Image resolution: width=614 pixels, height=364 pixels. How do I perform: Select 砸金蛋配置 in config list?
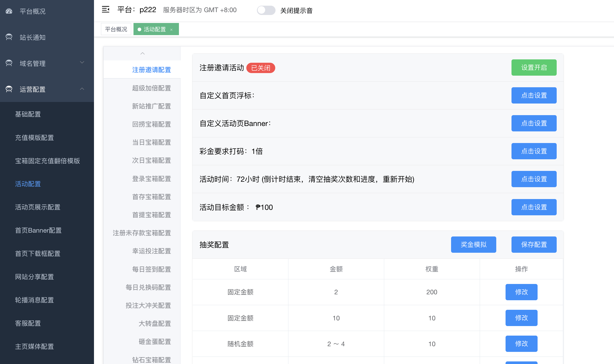[x=155, y=342]
